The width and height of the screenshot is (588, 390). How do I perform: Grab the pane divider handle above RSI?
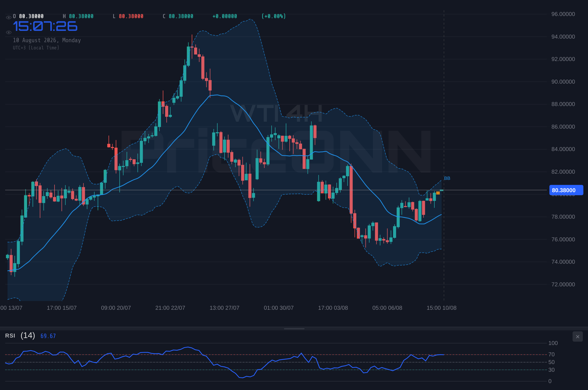[294, 329]
